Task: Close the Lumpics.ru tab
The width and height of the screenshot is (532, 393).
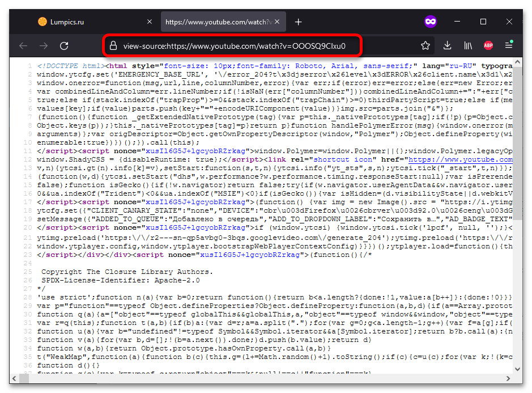Action: pyautogui.click(x=150, y=22)
